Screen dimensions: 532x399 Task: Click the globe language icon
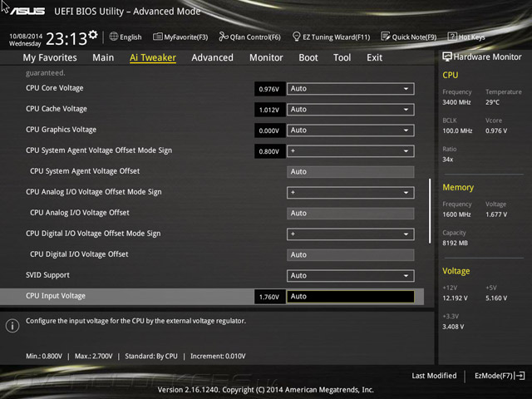114,37
